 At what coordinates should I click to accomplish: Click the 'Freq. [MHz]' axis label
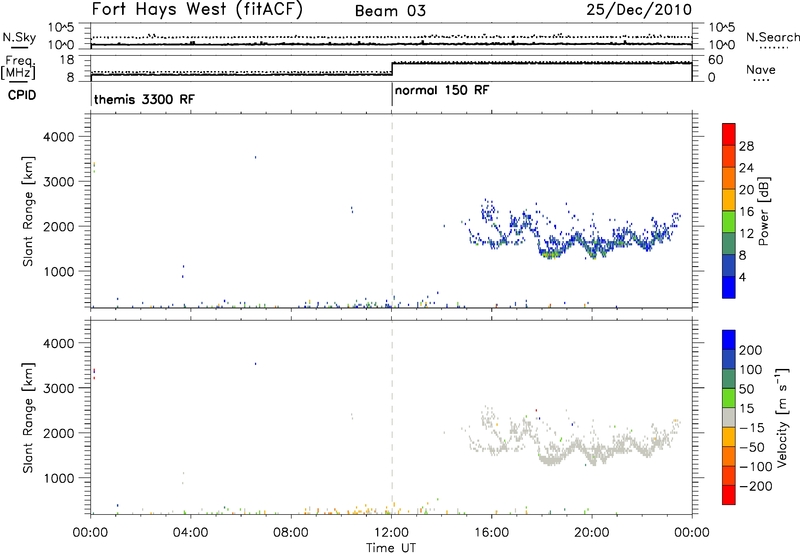pyautogui.click(x=19, y=68)
